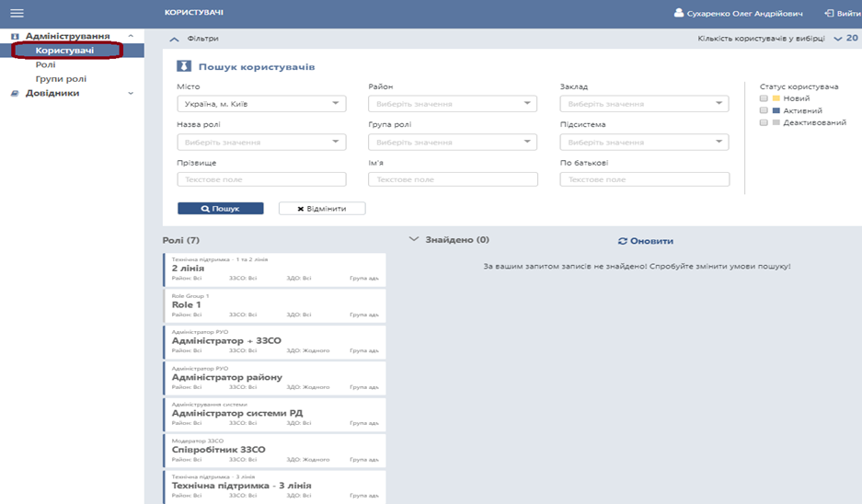Viewport: 862px width, 504px height.
Task: Check the Деактивований status checkbox
Action: (763, 122)
